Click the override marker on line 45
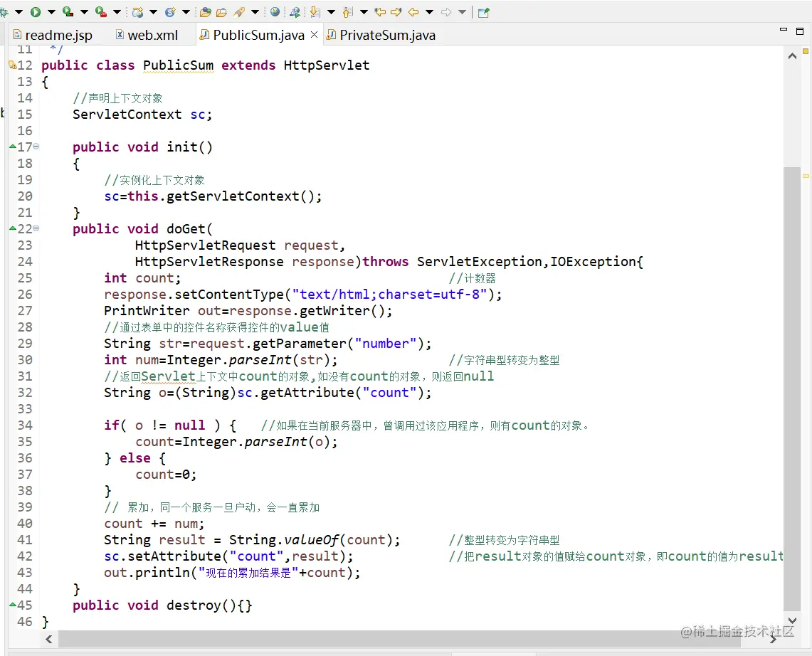Image resolution: width=812 pixels, height=656 pixels. point(13,604)
